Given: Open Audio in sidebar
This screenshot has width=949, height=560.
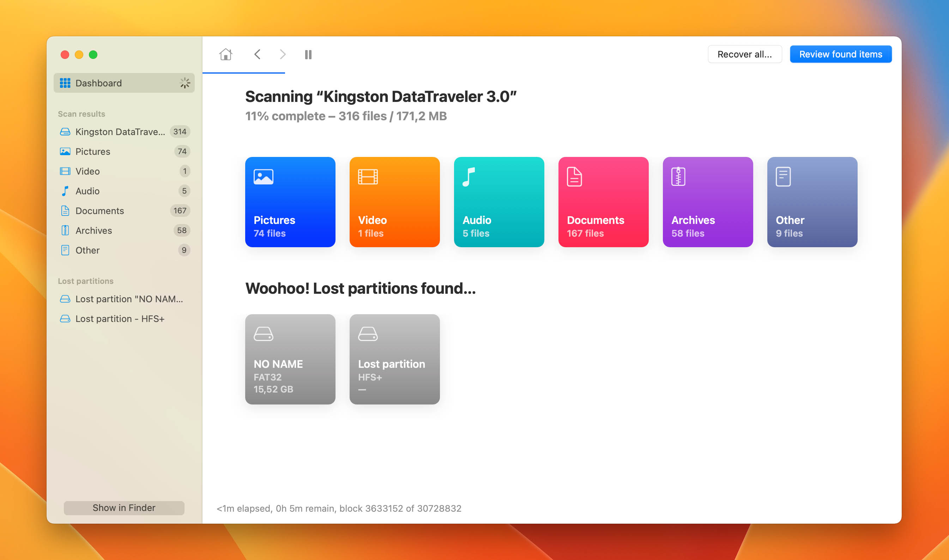Looking at the screenshot, I should click(x=124, y=191).
